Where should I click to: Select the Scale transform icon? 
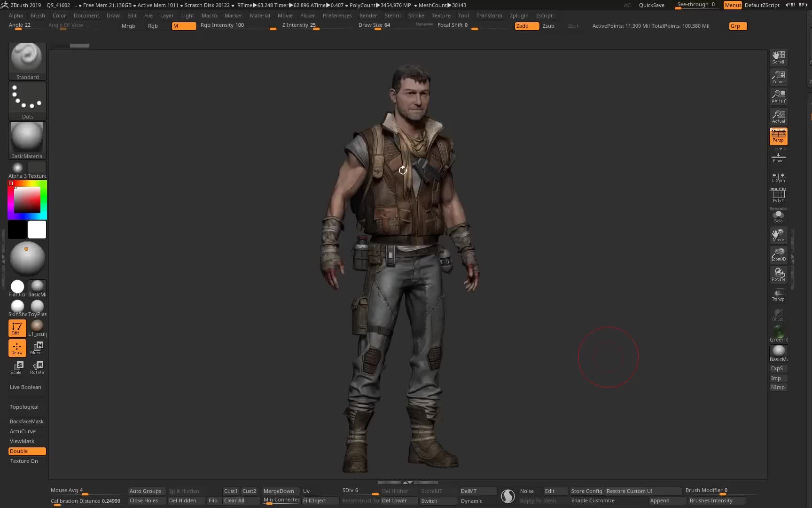(17, 367)
